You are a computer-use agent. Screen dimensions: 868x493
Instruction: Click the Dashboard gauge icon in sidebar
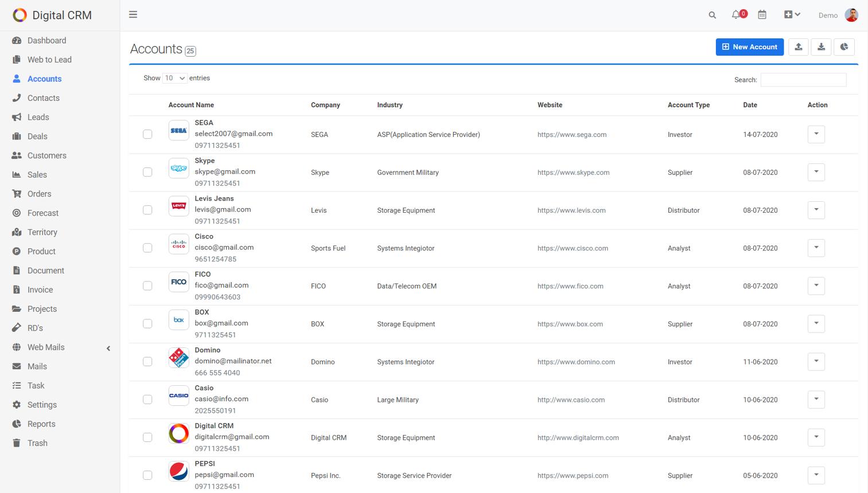pyautogui.click(x=17, y=41)
